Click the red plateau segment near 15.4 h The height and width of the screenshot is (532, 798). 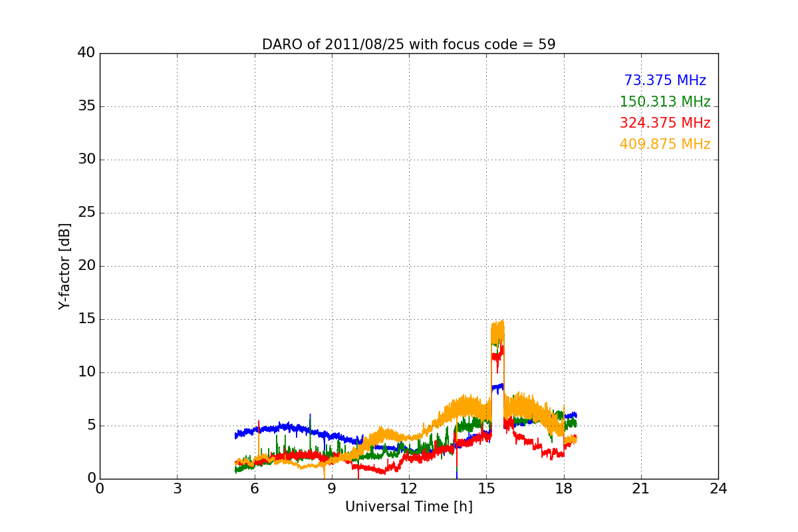497,356
